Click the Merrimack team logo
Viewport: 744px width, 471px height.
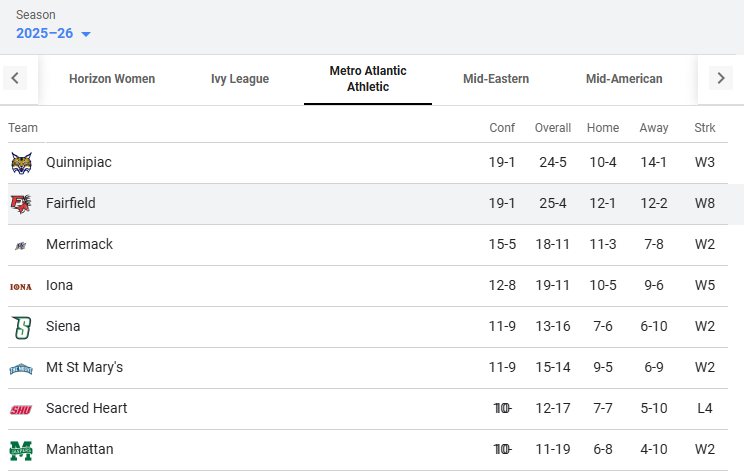tap(21, 245)
